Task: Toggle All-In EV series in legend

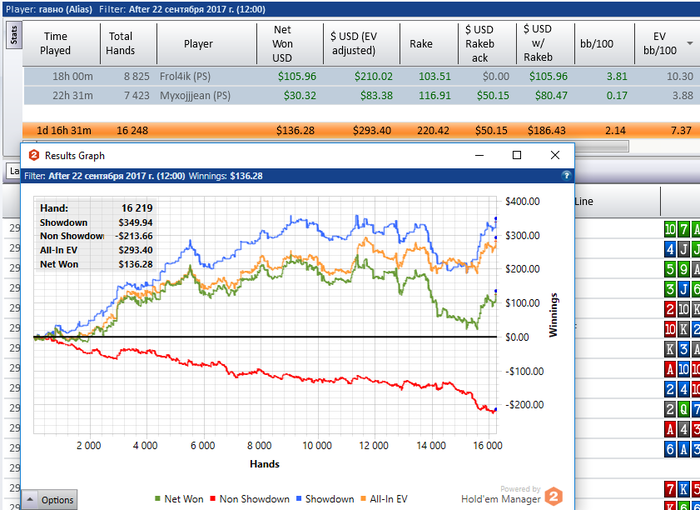Action: (384, 499)
